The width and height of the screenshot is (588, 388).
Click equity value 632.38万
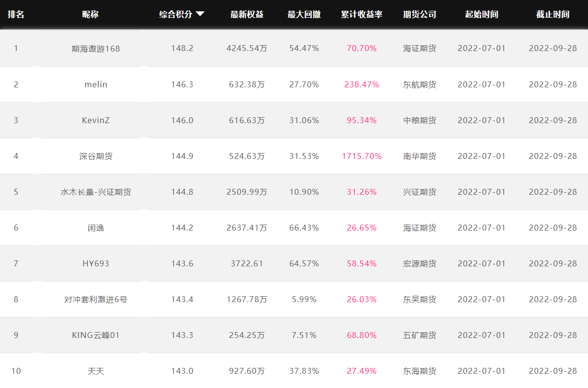point(247,84)
